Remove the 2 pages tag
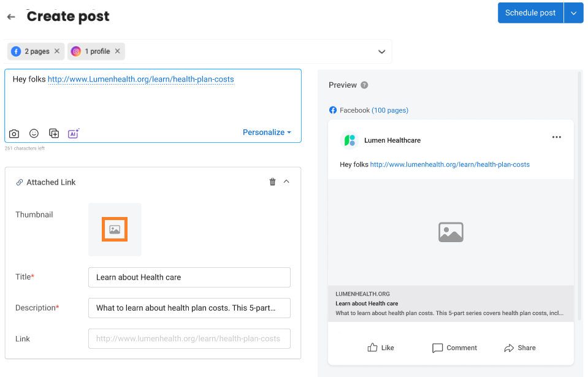Viewport: 588px width, 377px height. 56,51
